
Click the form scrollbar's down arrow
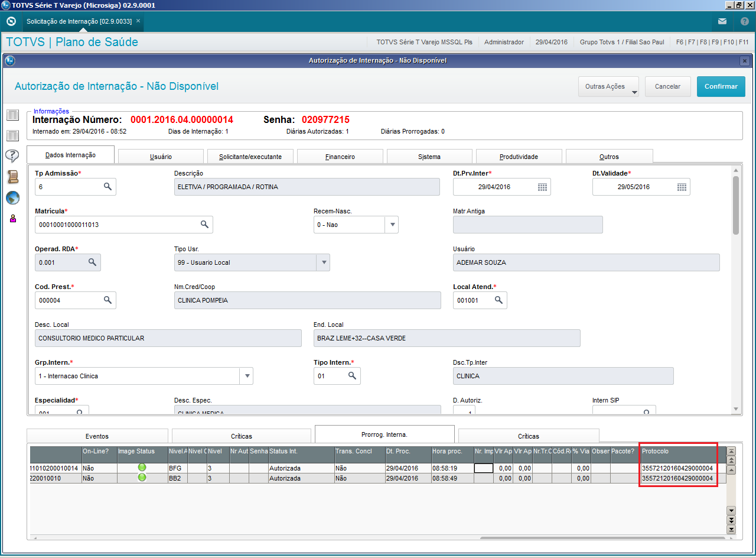click(x=735, y=409)
